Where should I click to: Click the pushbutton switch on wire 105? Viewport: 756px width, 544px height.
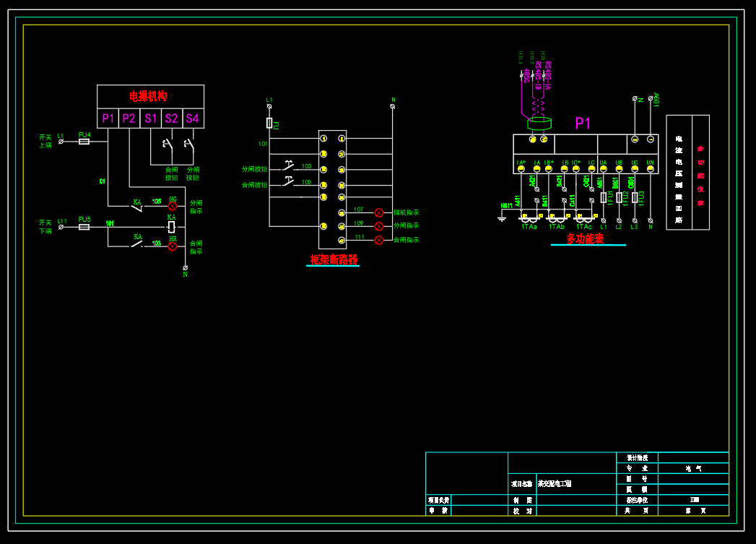coord(288,182)
